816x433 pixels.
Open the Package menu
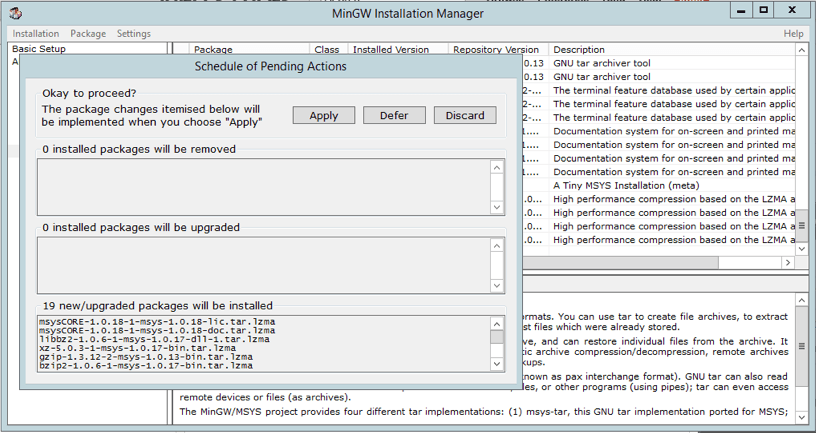click(88, 34)
